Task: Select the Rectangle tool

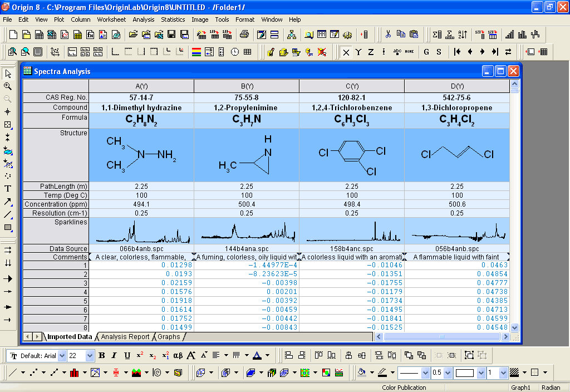Action: tap(8, 228)
